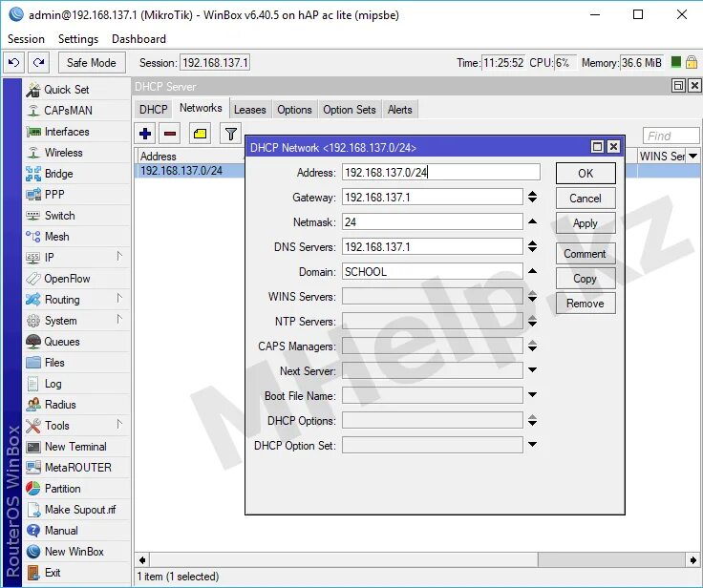Click the Remove button in dialog
Screen dimensions: 703x588
586,304
